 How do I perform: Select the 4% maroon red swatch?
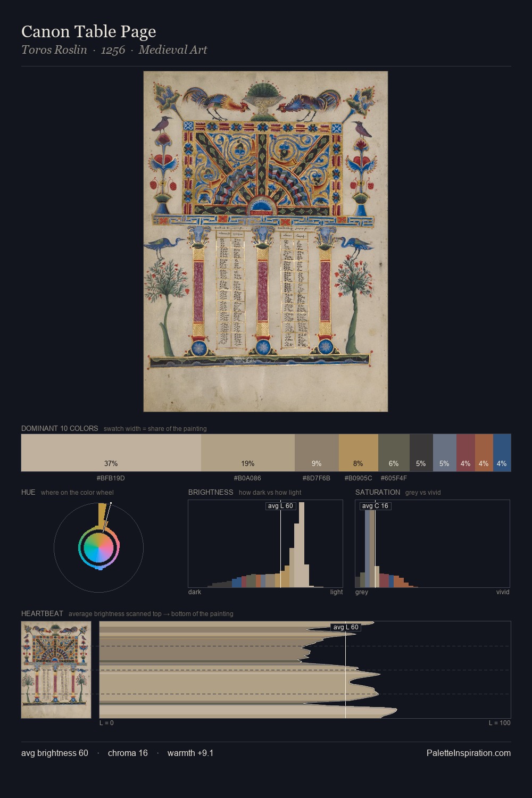pos(465,453)
